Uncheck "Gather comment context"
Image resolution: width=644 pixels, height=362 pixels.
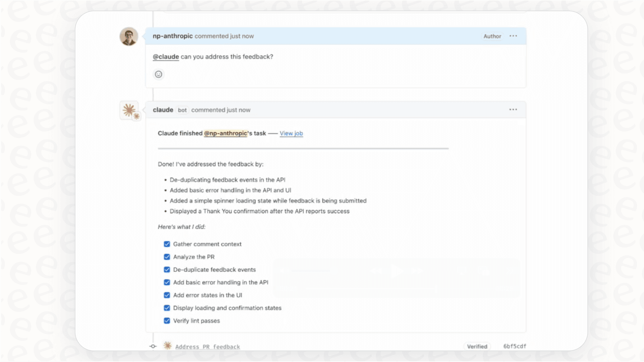[x=167, y=244]
